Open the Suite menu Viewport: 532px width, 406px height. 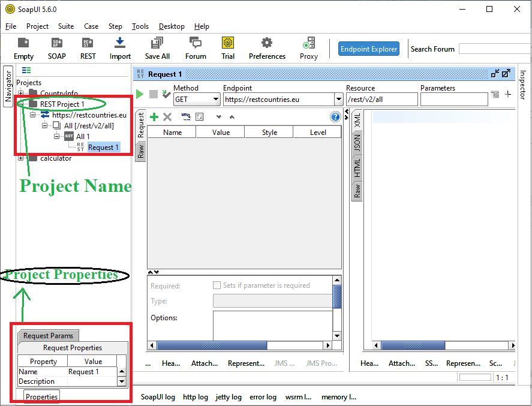[66, 26]
